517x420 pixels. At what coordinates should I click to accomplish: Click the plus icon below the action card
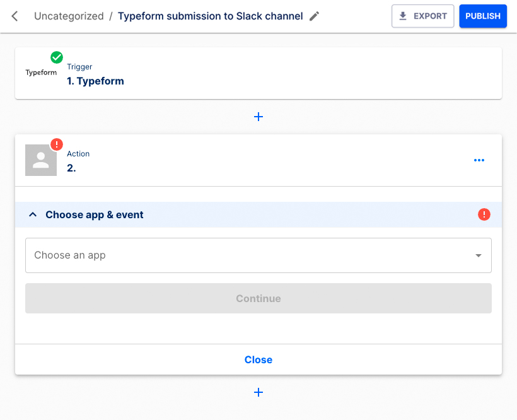coord(258,392)
